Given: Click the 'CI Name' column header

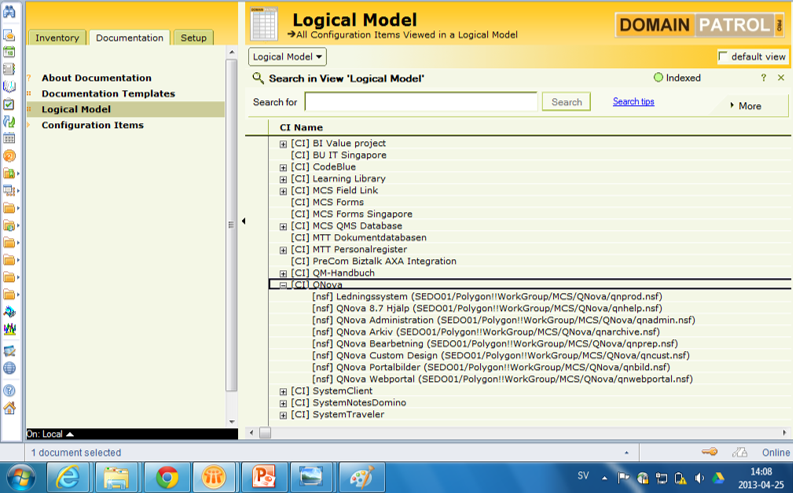Looking at the screenshot, I should pos(301,127).
